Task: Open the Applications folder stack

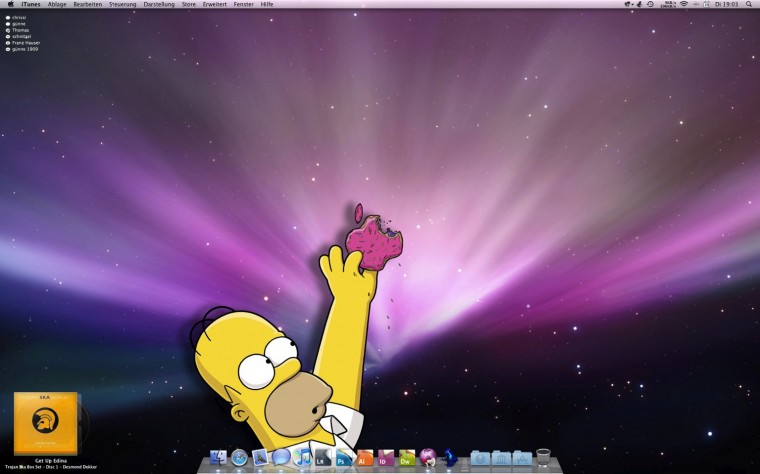Action: pyautogui.click(x=522, y=458)
